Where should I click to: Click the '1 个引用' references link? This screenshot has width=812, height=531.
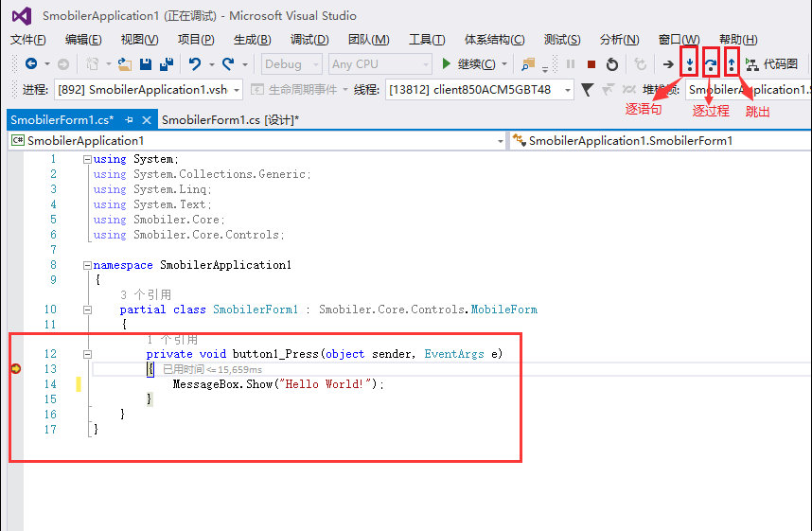pyautogui.click(x=172, y=340)
